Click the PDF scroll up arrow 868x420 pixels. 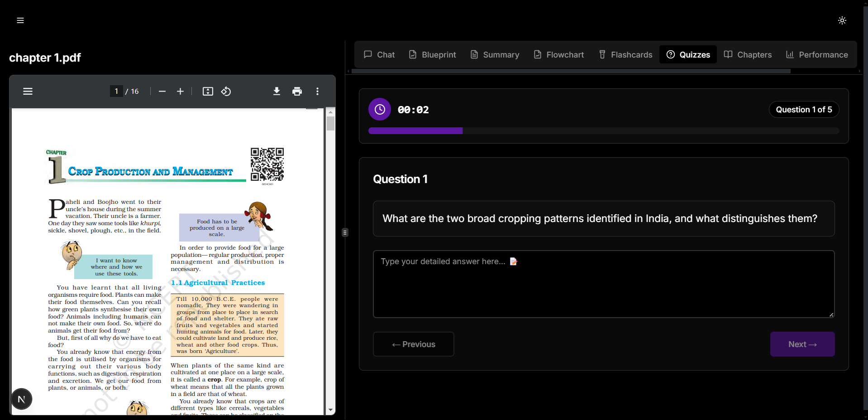(x=331, y=112)
